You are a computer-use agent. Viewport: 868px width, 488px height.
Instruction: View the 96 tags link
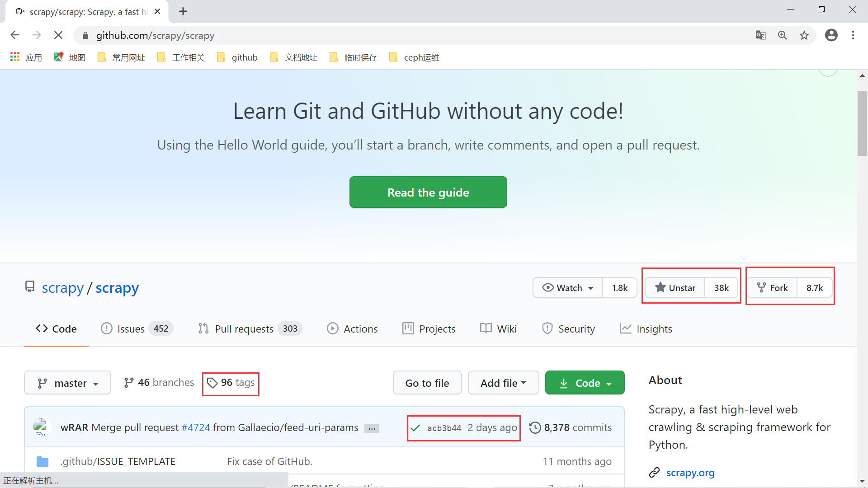231,383
